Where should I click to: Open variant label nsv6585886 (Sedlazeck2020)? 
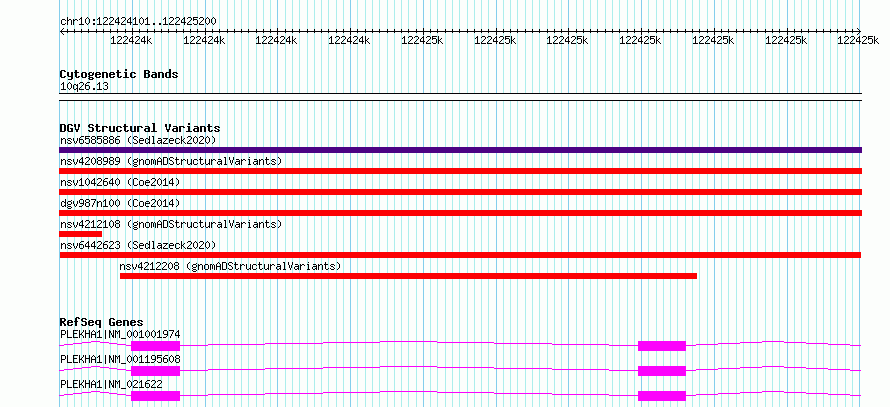[x=138, y=140]
